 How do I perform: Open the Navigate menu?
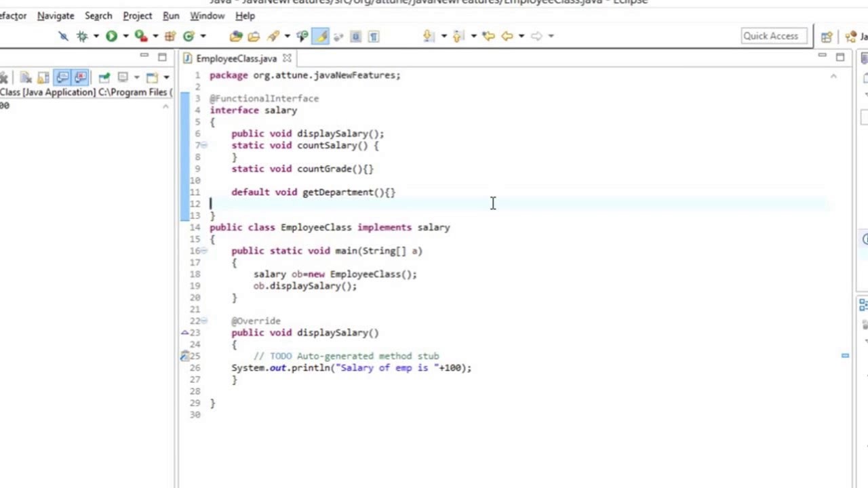56,16
